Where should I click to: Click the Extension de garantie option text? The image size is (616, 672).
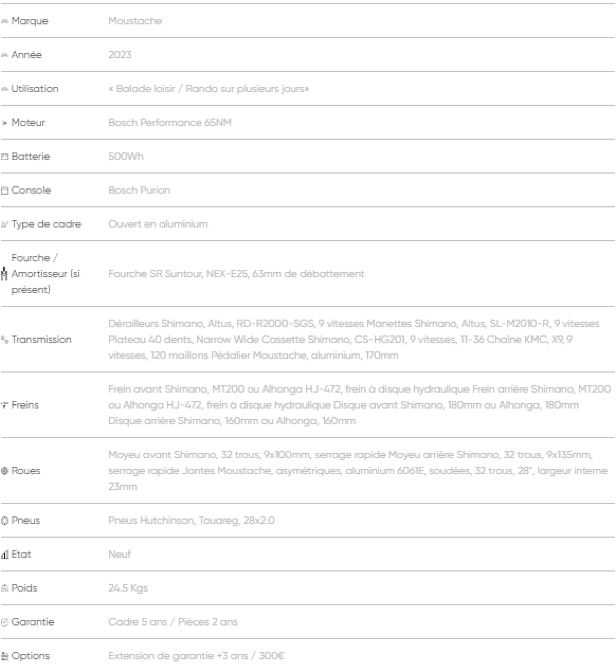coord(196,656)
